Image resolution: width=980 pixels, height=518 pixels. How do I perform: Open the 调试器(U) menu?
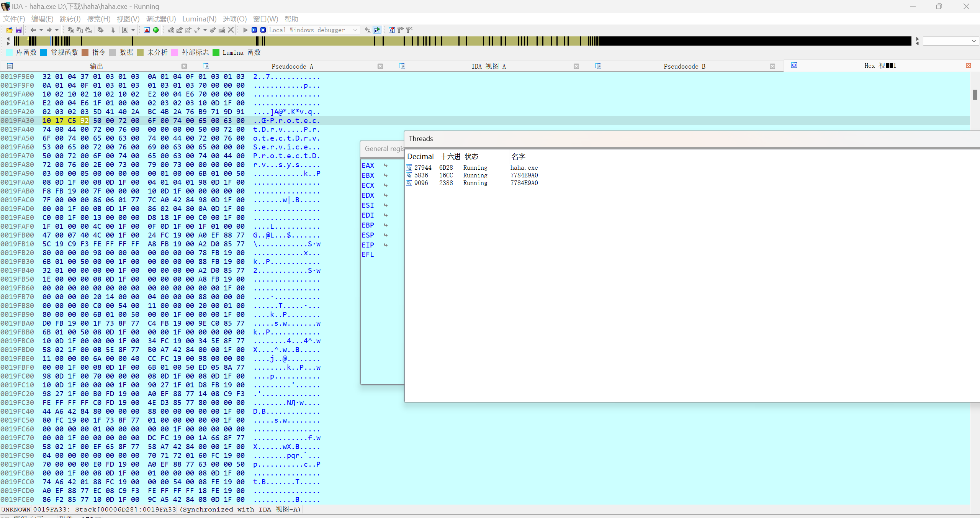(x=161, y=19)
